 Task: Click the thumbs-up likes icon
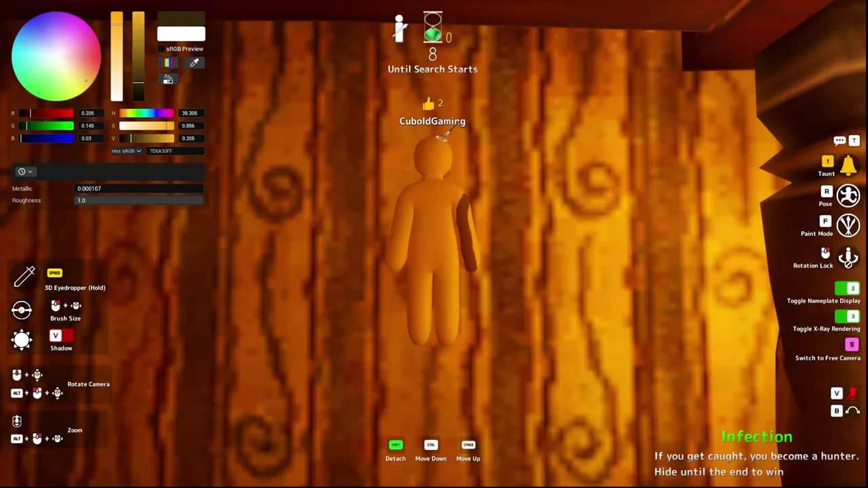[x=428, y=104]
